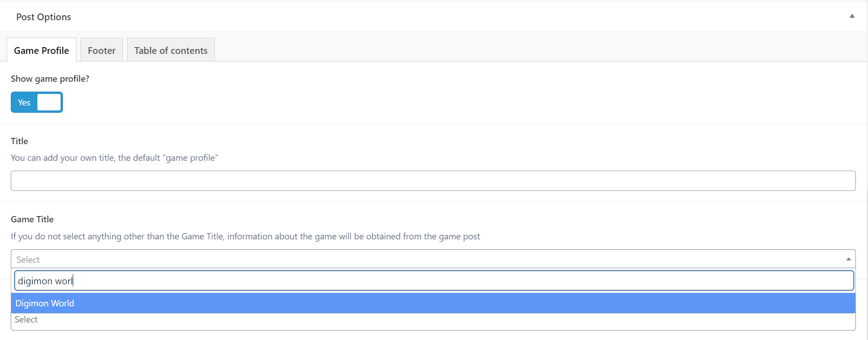
Task: Open the Table of contents tab
Action: tap(171, 50)
